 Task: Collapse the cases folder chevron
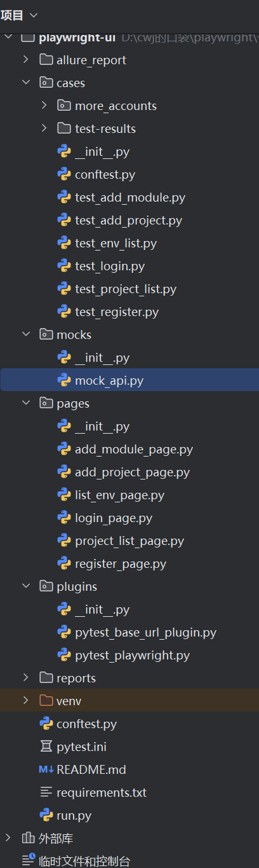(25, 83)
